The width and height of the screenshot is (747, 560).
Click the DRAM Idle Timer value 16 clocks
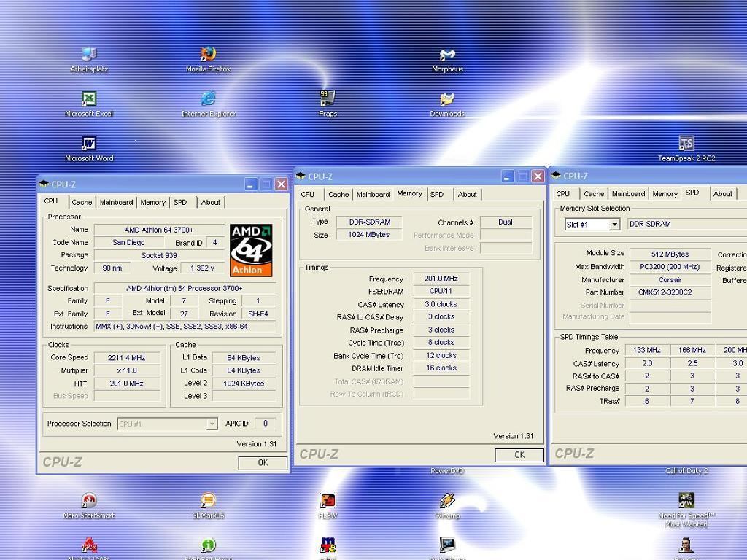click(x=441, y=367)
